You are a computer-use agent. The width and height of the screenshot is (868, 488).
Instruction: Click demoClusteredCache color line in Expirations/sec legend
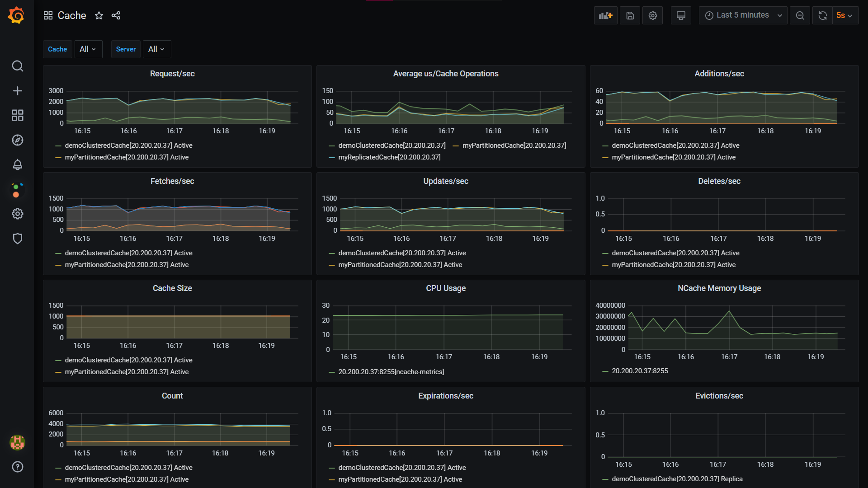[x=332, y=468]
